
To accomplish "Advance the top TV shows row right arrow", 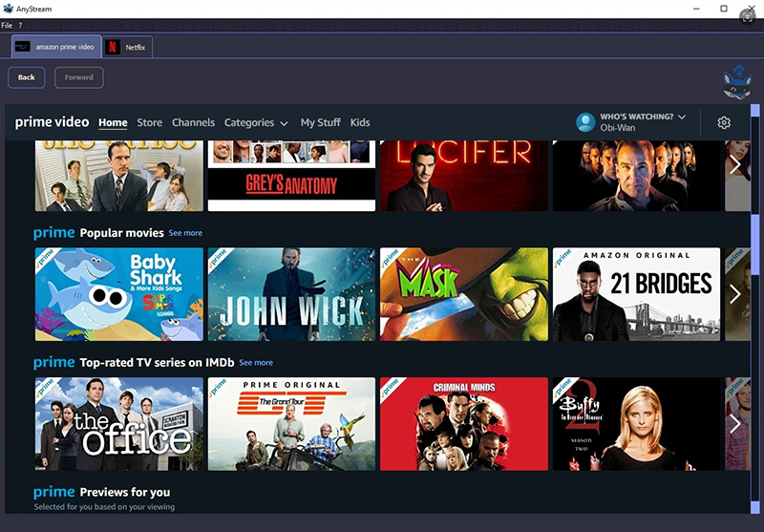I will 734,164.
